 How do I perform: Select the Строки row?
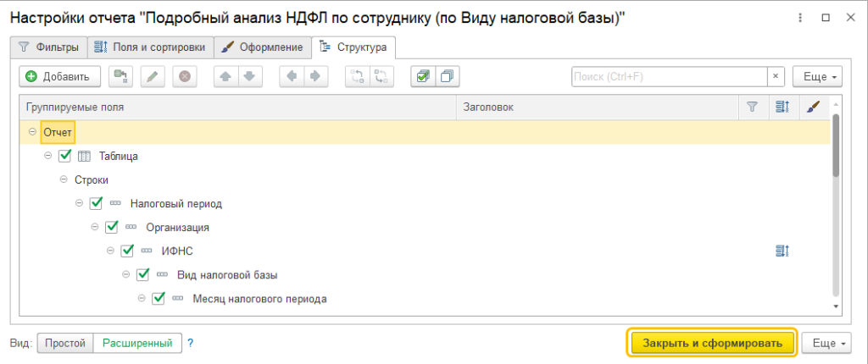pos(425,179)
